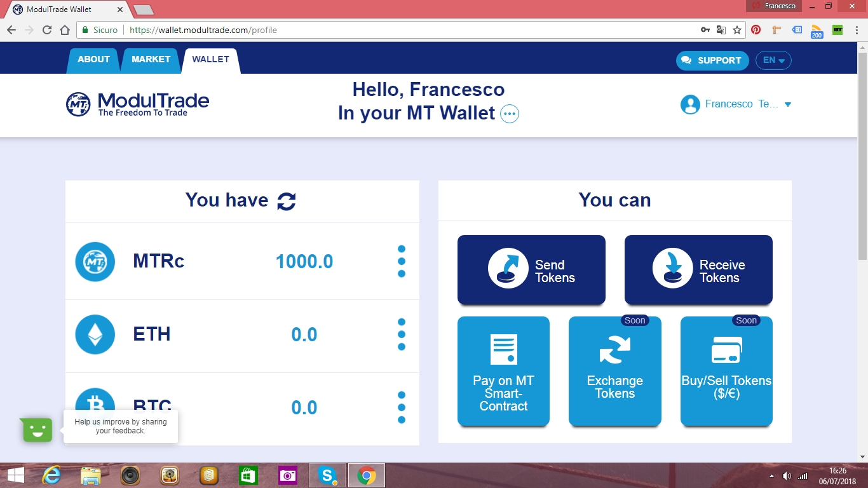868x488 pixels.
Task: Select the WALLET tab
Action: [x=211, y=60]
